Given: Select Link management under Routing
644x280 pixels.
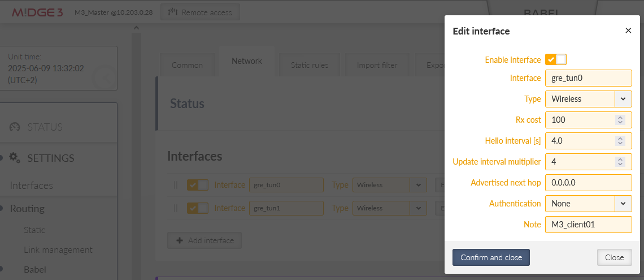Looking at the screenshot, I should click(58, 249).
